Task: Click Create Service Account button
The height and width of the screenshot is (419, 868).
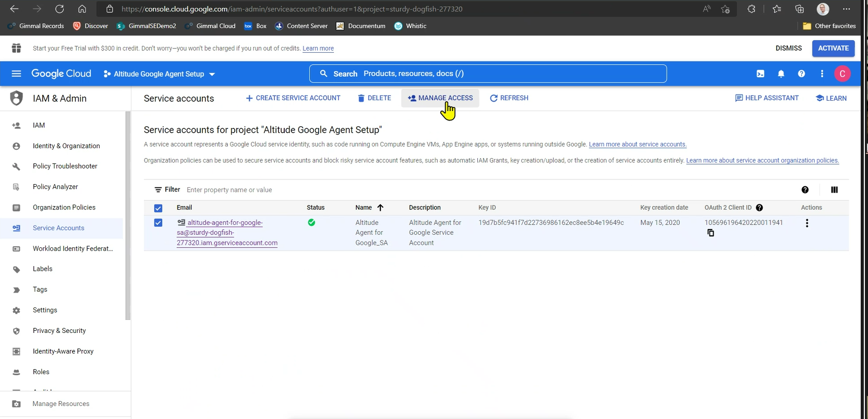Action: click(x=293, y=98)
